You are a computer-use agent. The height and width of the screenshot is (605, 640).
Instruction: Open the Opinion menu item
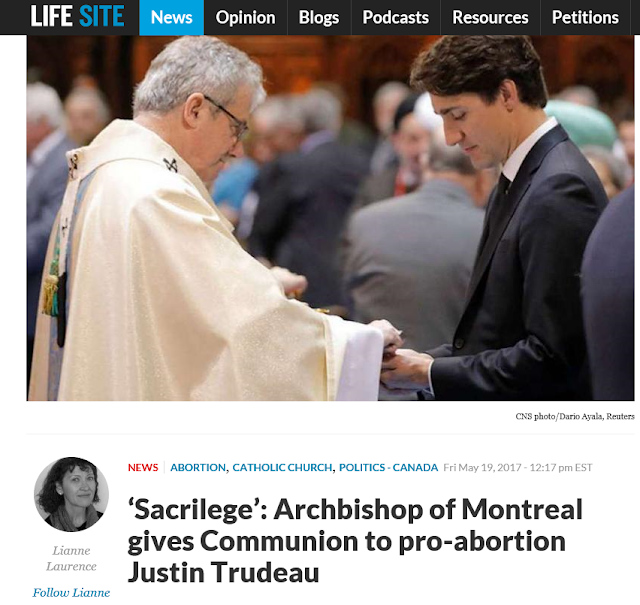(245, 18)
